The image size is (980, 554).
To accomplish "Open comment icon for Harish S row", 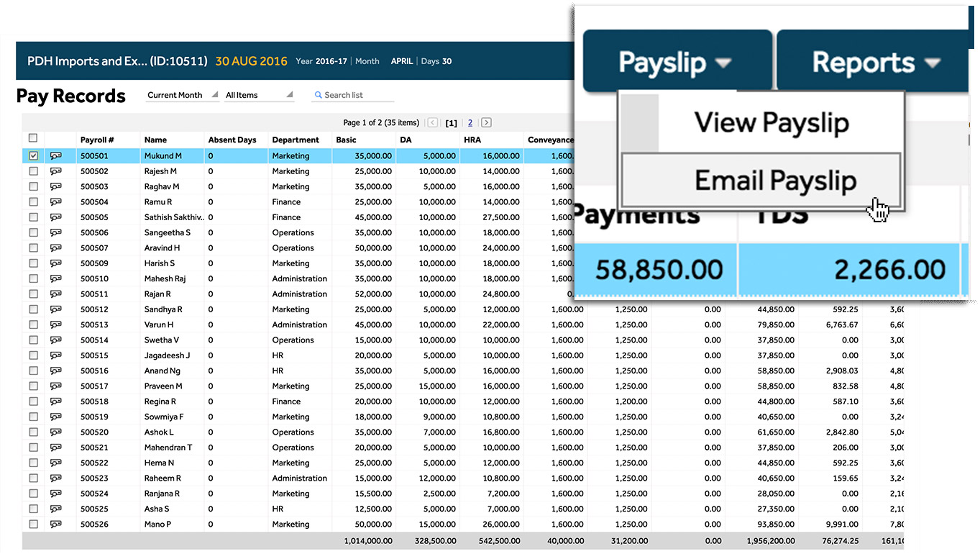I will (x=55, y=263).
